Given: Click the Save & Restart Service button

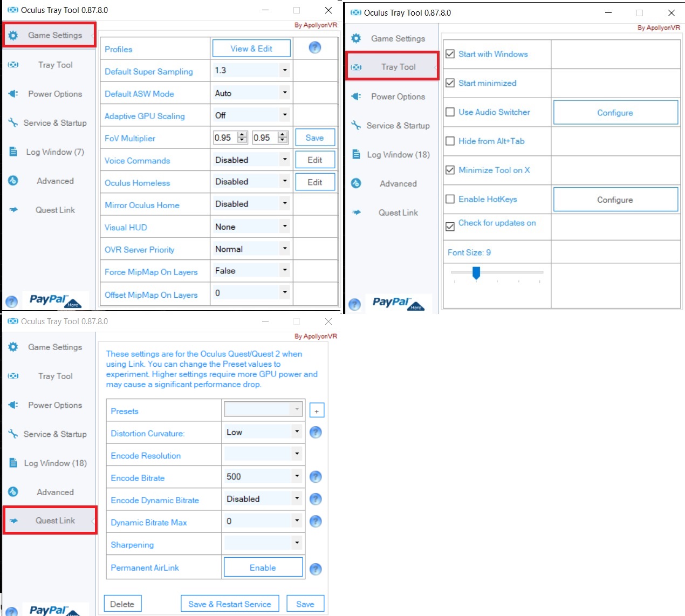Looking at the screenshot, I should tap(230, 604).
